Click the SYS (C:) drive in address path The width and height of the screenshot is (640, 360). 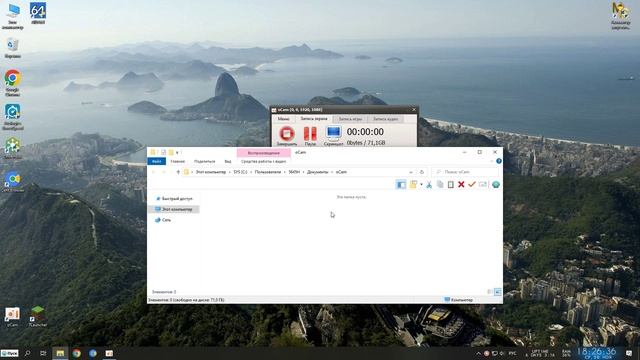(x=240, y=172)
